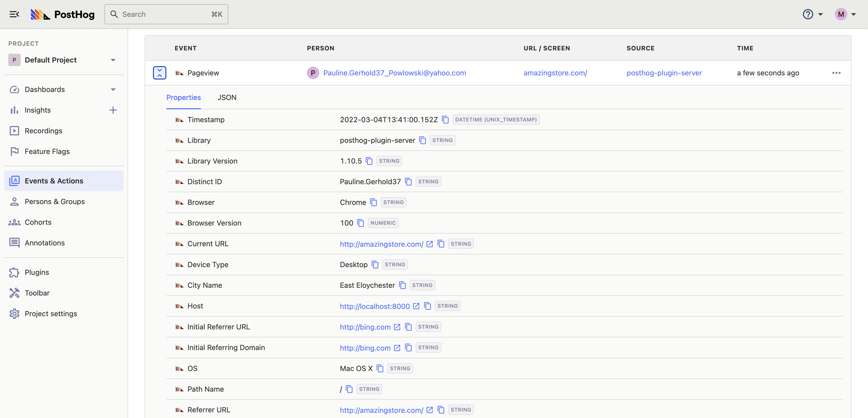Select the Feature Flags icon
This screenshot has width=868, height=418.
[14, 151]
